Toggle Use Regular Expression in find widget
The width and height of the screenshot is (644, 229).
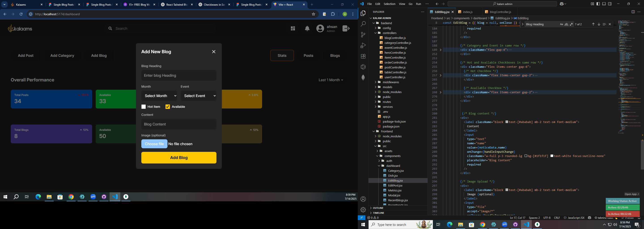[x=571, y=24]
